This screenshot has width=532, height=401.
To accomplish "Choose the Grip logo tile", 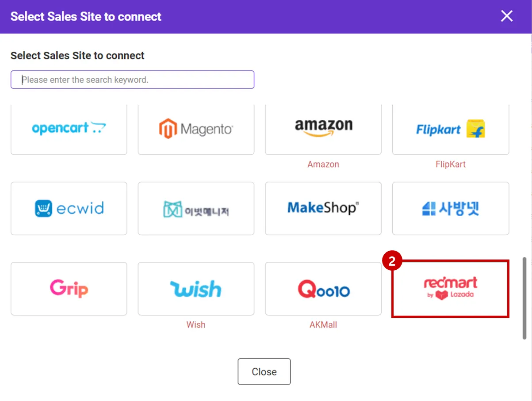I will tap(69, 289).
